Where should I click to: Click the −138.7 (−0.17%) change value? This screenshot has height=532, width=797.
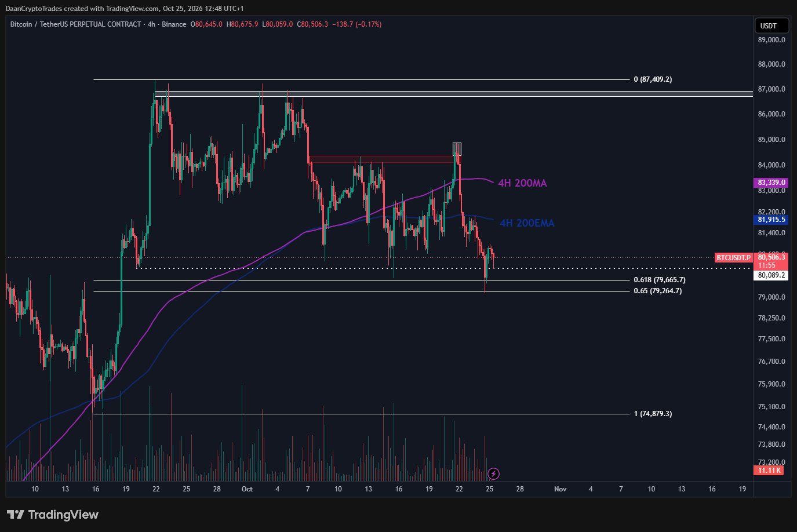[357, 24]
